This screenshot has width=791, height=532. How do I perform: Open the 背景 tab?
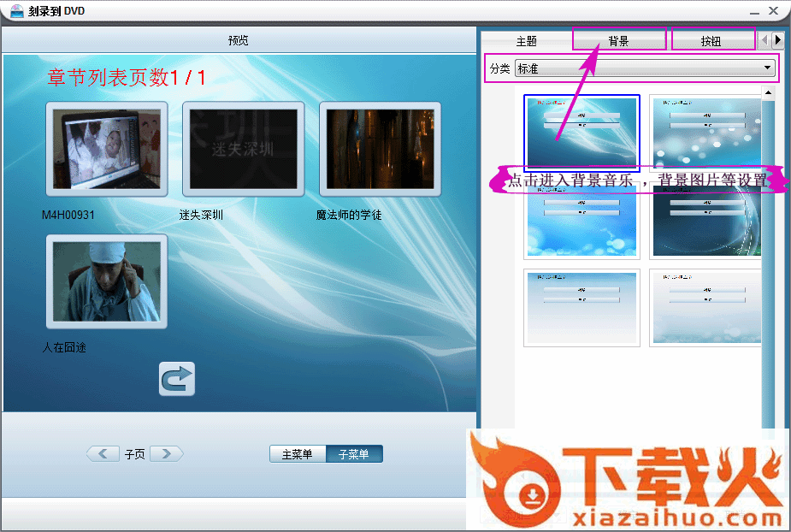pos(618,41)
